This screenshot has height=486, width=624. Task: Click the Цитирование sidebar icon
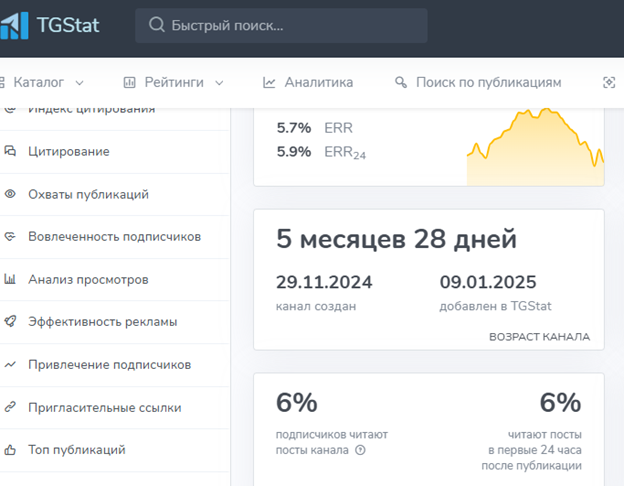(10, 152)
